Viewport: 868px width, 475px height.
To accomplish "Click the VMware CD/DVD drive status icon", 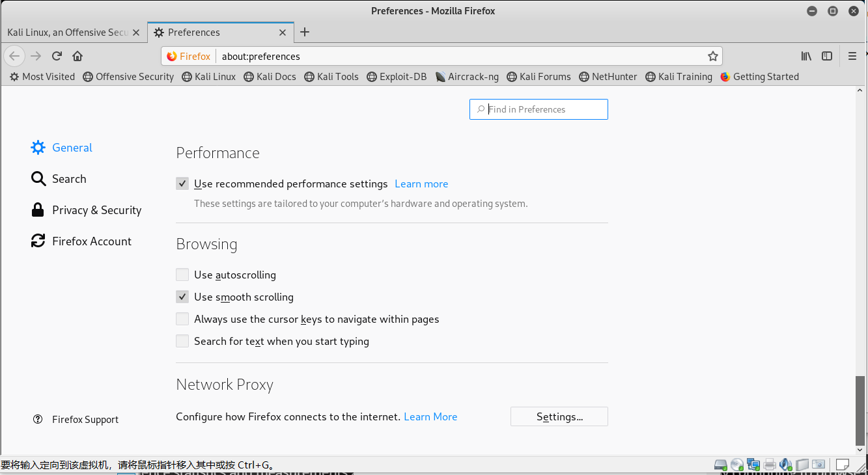I will (737, 465).
